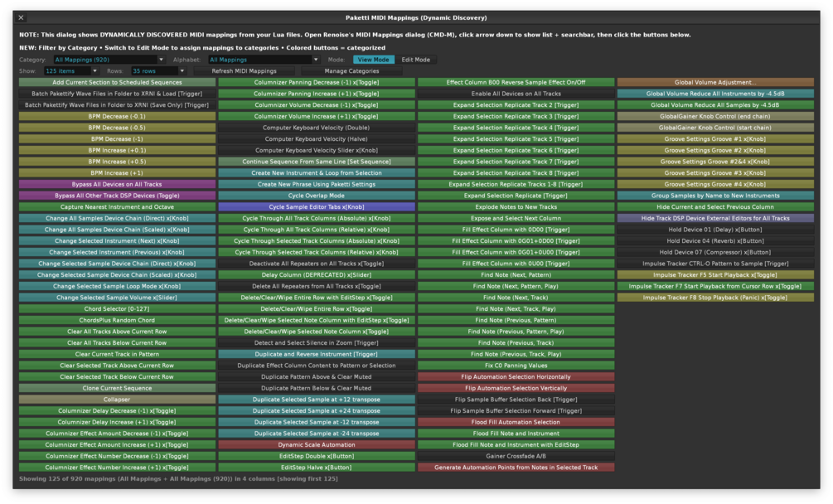Open the Category dropdown showing All Mappings (920)
The width and height of the screenshot is (833, 504).
coord(109,60)
